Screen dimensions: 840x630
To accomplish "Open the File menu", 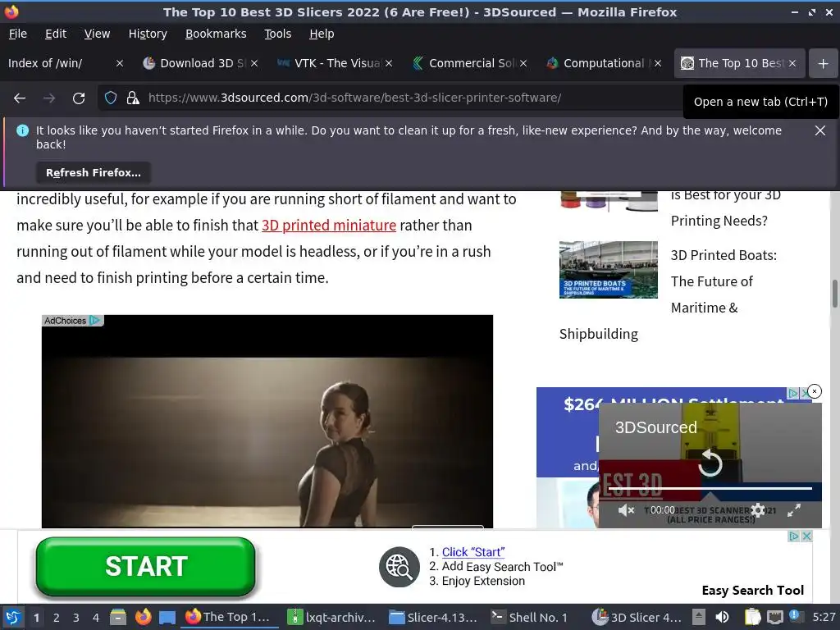I will 18,34.
